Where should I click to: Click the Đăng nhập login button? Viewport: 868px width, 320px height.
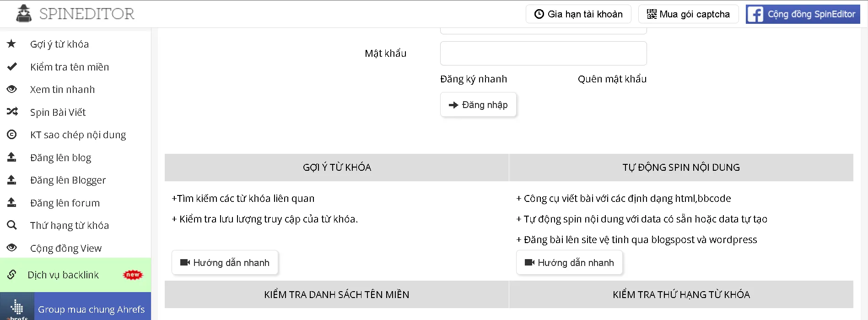(478, 105)
